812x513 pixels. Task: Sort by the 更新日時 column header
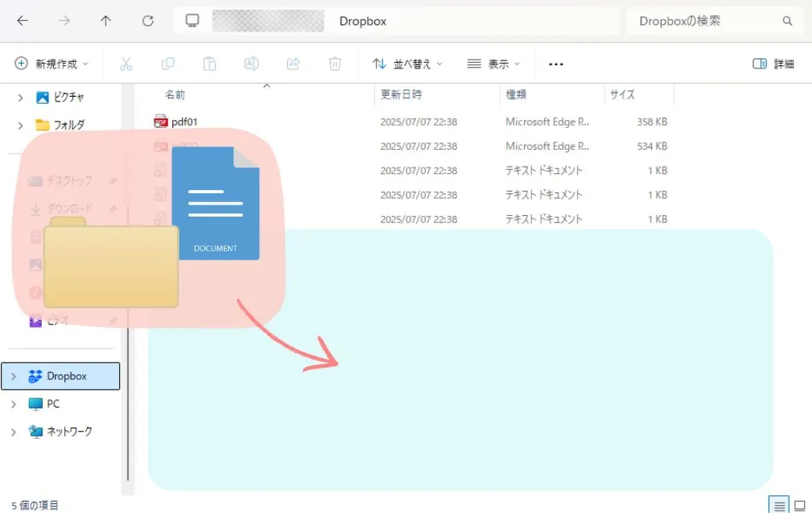coord(402,94)
